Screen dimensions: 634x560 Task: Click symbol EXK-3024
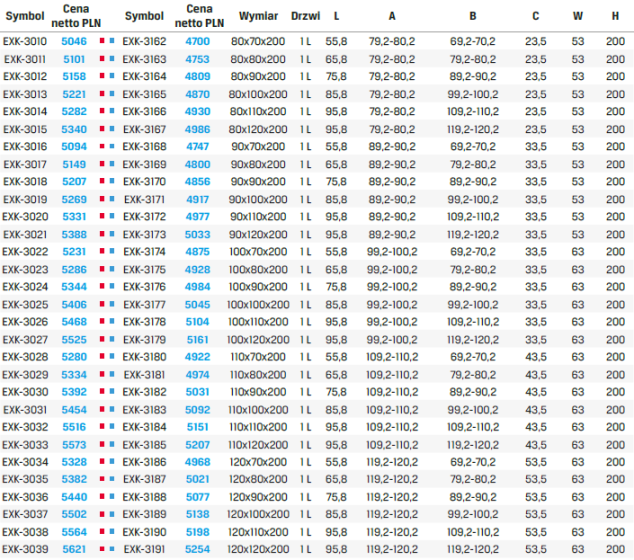tap(25, 287)
